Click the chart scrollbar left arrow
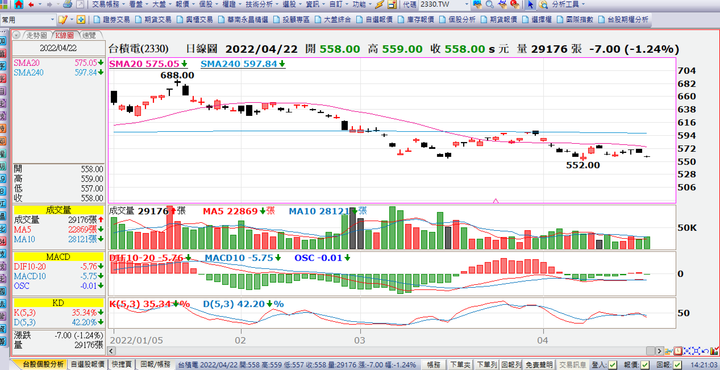 coord(112,351)
